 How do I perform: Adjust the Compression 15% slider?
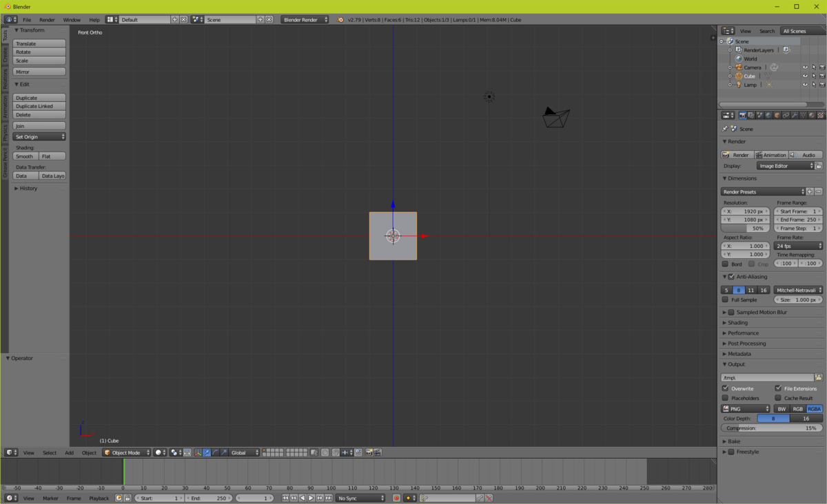[772, 428]
